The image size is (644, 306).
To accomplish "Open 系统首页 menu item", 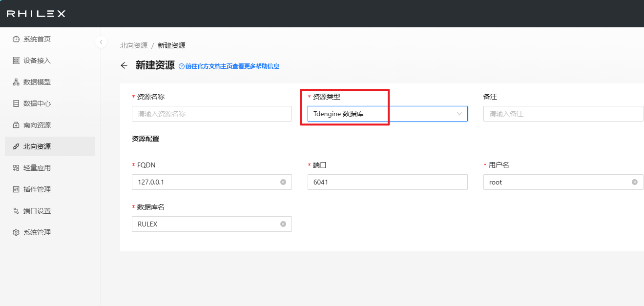I will pos(50,39).
